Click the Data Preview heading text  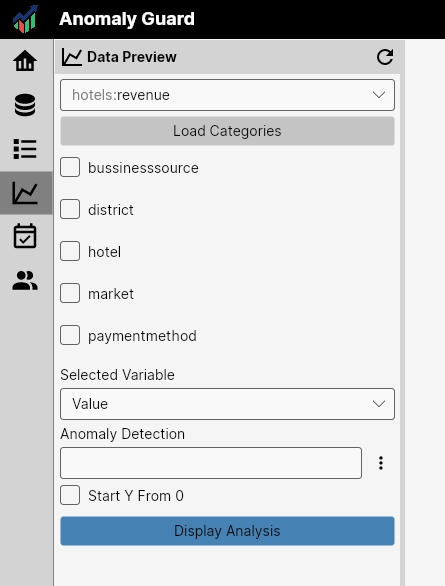coord(132,57)
